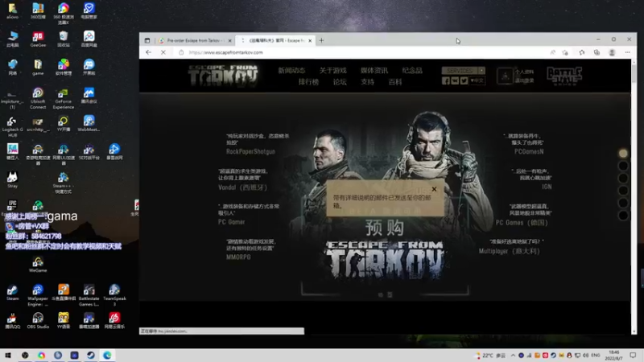Click the ENG input language indicator
The height and width of the screenshot is (362, 644).
[595, 356]
